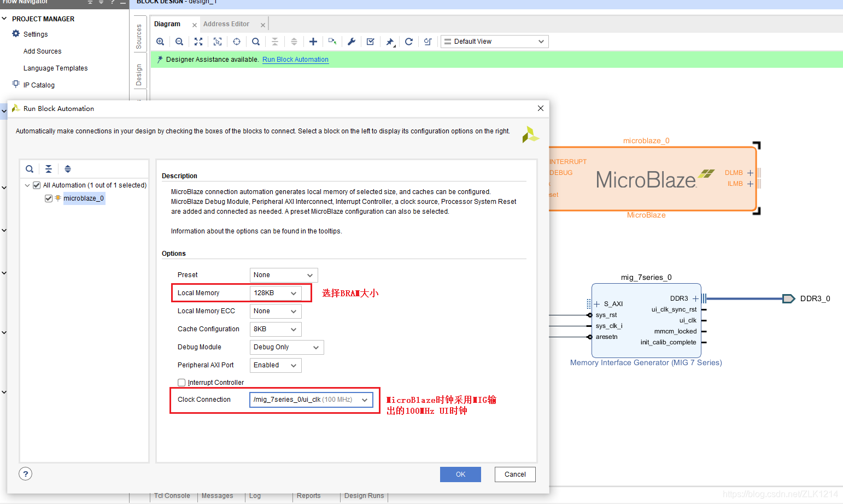Toggle microblaze_0 checkbox in tree
843x504 pixels.
click(49, 198)
